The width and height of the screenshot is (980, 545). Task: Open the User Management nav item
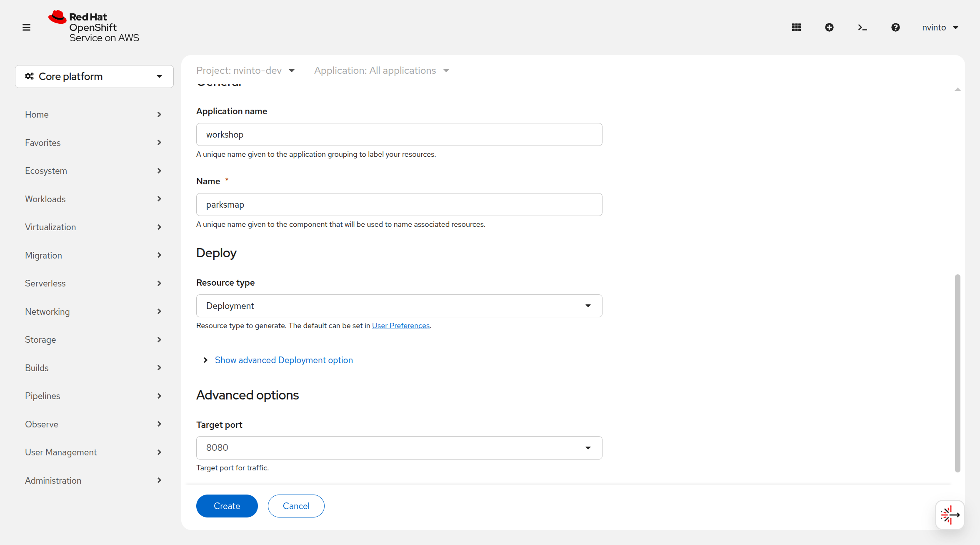pyautogui.click(x=94, y=452)
